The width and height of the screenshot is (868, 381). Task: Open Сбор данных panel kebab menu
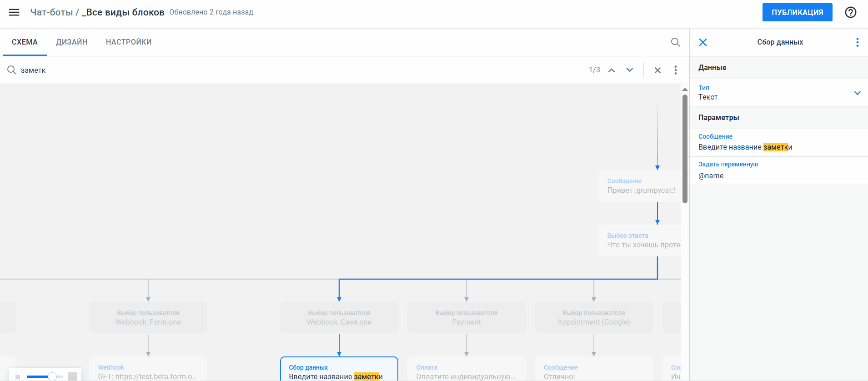(x=857, y=42)
